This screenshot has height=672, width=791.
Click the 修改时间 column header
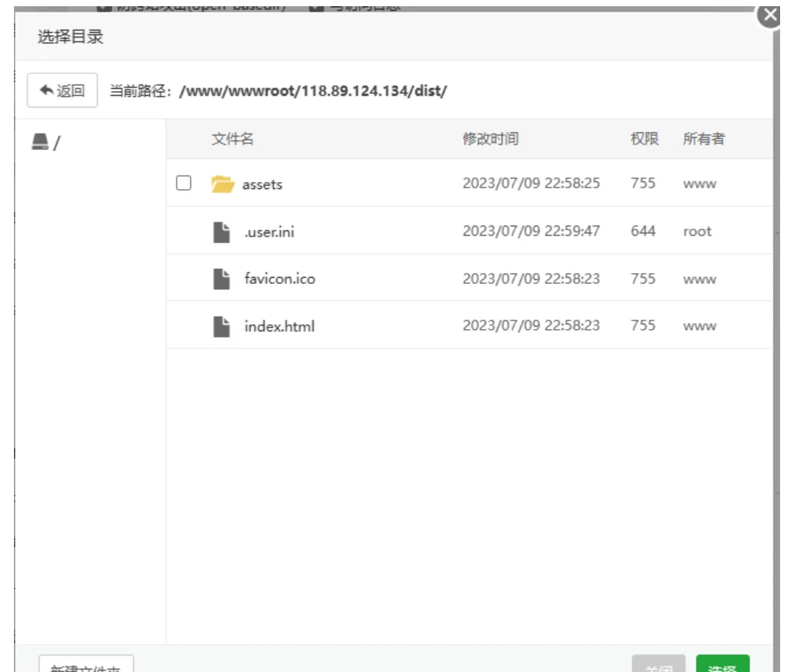pos(491,138)
